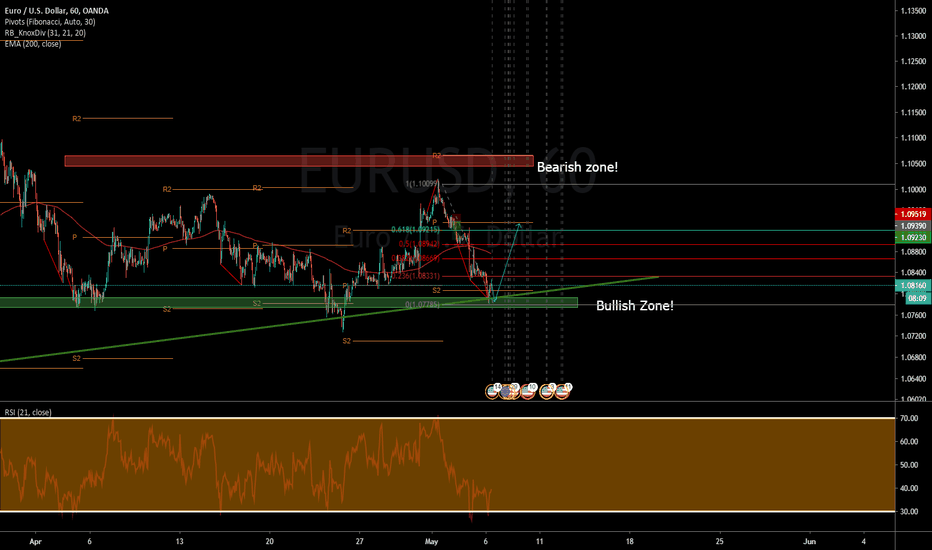
Task: Click the 30.00 RSI axis value
Action: 909,511
